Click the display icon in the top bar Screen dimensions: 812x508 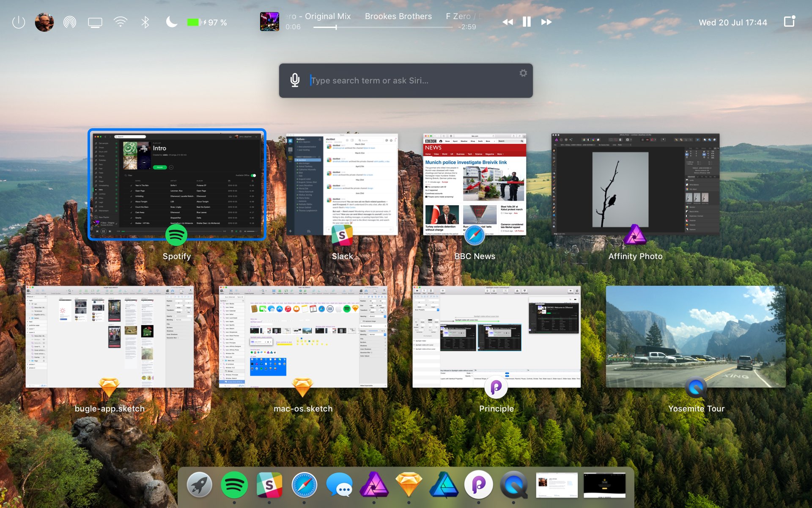(x=95, y=22)
